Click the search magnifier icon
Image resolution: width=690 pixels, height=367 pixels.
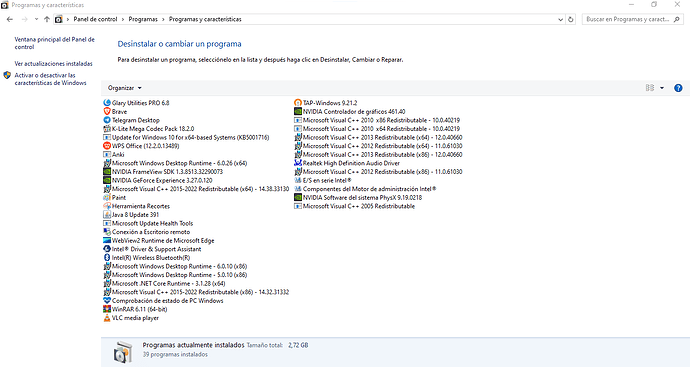point(677,19)
